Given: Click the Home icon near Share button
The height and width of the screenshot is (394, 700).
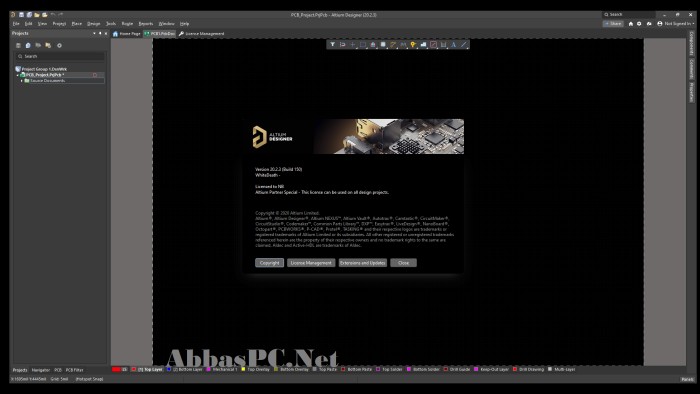Looking at the screenshot, I should 631,24.
